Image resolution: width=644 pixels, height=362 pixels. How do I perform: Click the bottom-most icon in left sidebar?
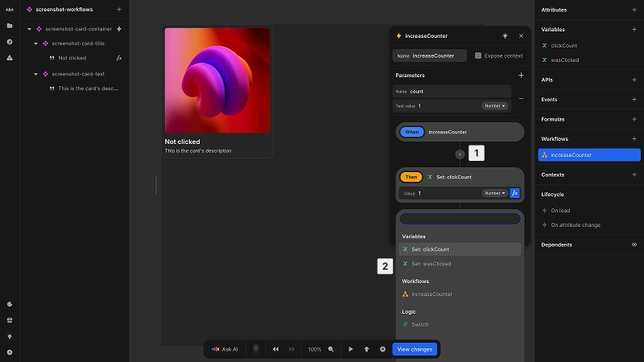click(10, 352)
